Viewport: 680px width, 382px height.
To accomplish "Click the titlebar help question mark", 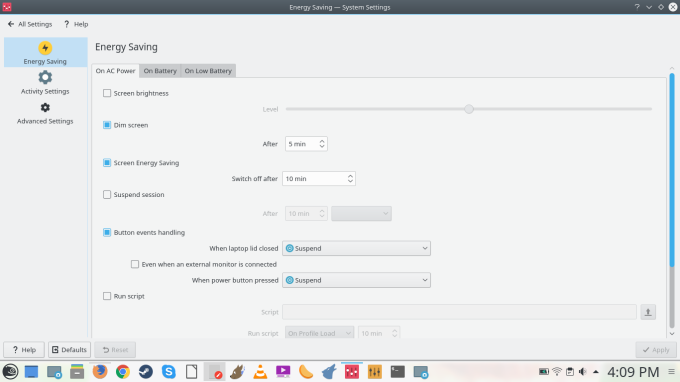I will [x=637, y=7].
